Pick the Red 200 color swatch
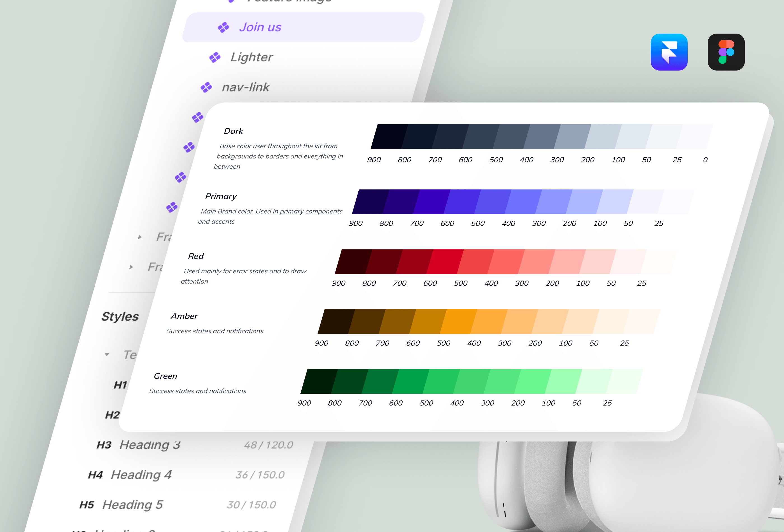784x532 pixels. [x=567, y=262]
